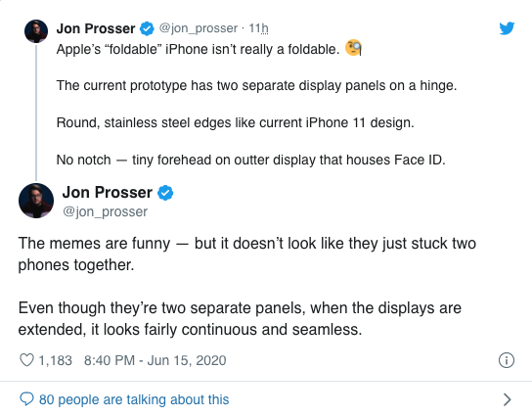Screen dimensions: 532x415
Task: Open small Jon Prosser avatar in thread
Action: tap(36, 31)
